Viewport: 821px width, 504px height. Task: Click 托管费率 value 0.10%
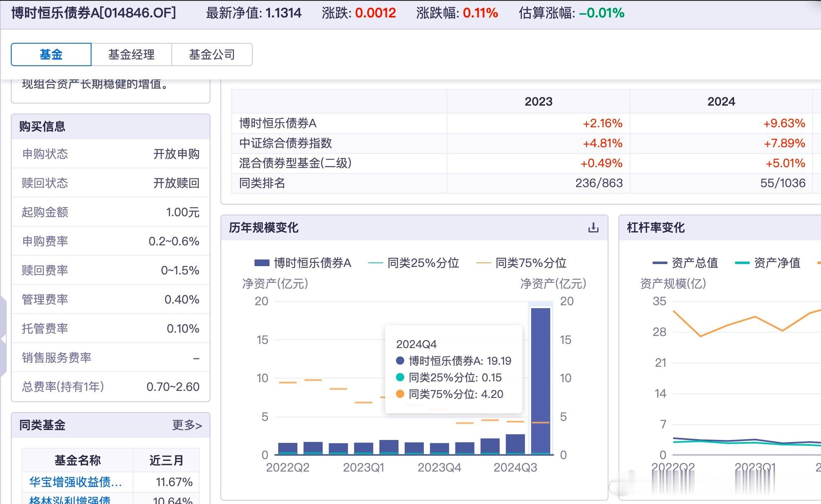(183, 329)
